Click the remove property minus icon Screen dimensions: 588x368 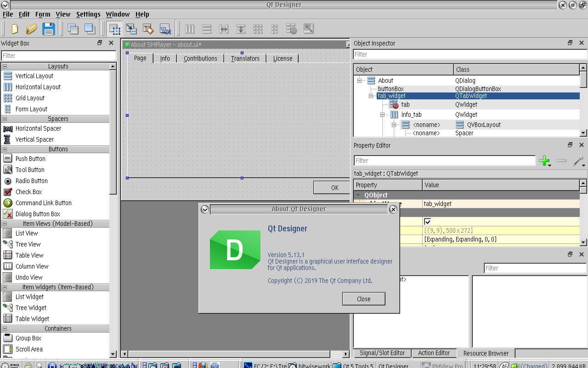coord(561,161)
